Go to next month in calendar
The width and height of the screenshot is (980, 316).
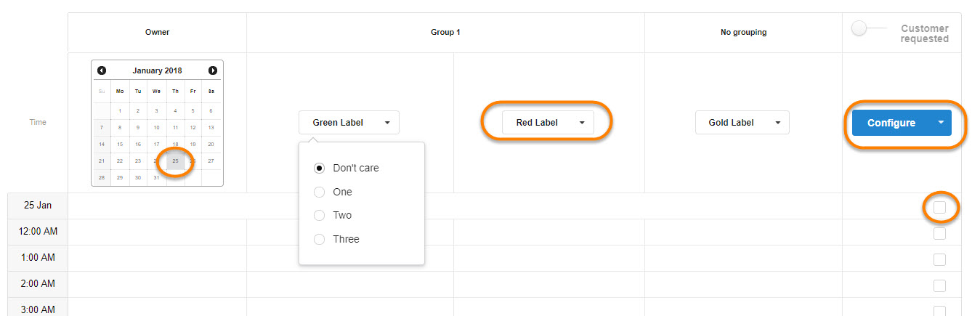coord(213,70)
